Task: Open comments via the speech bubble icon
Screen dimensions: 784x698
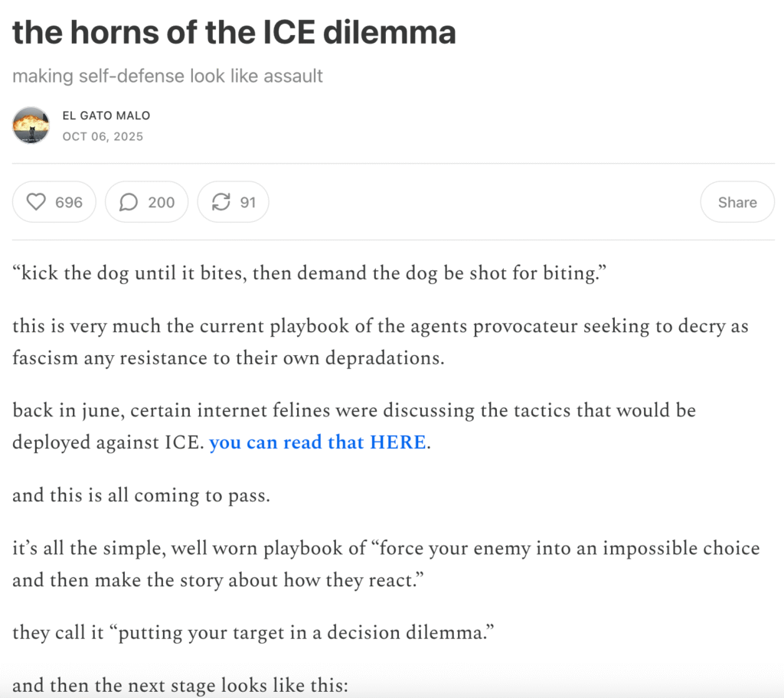Action: (129, 202)
